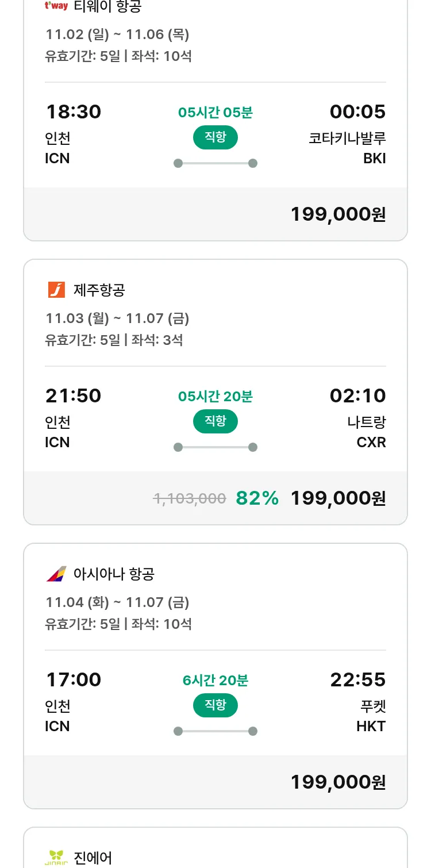
Task: Open the 아시아나 항공 flight card title
Action: (114, 574)
